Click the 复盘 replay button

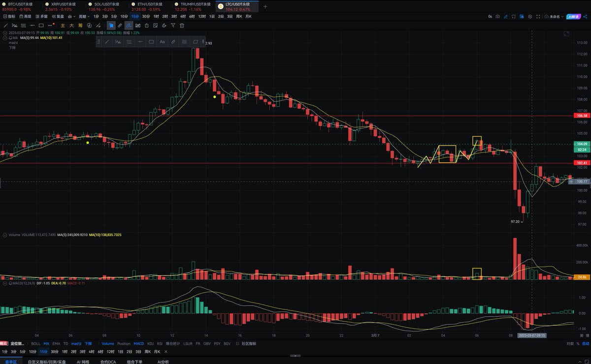(57, 16)
